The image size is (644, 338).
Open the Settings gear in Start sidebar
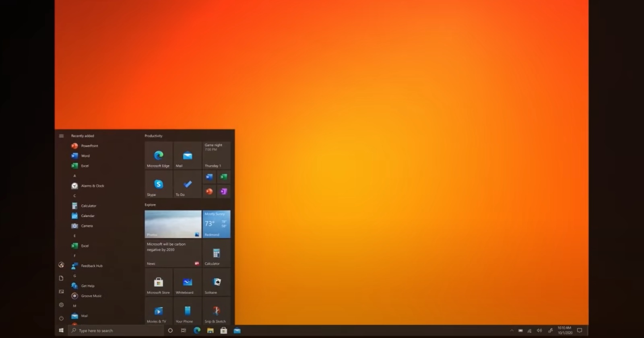[x=61, y=305]
